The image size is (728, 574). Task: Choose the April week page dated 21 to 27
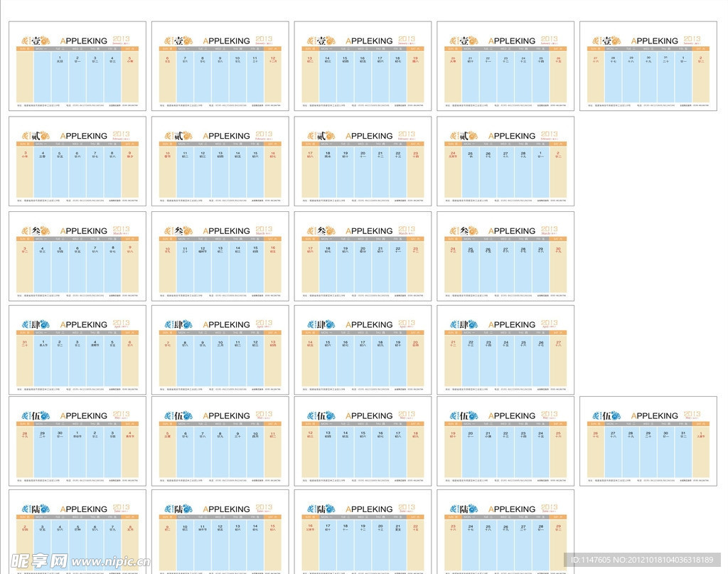(505, 350)
